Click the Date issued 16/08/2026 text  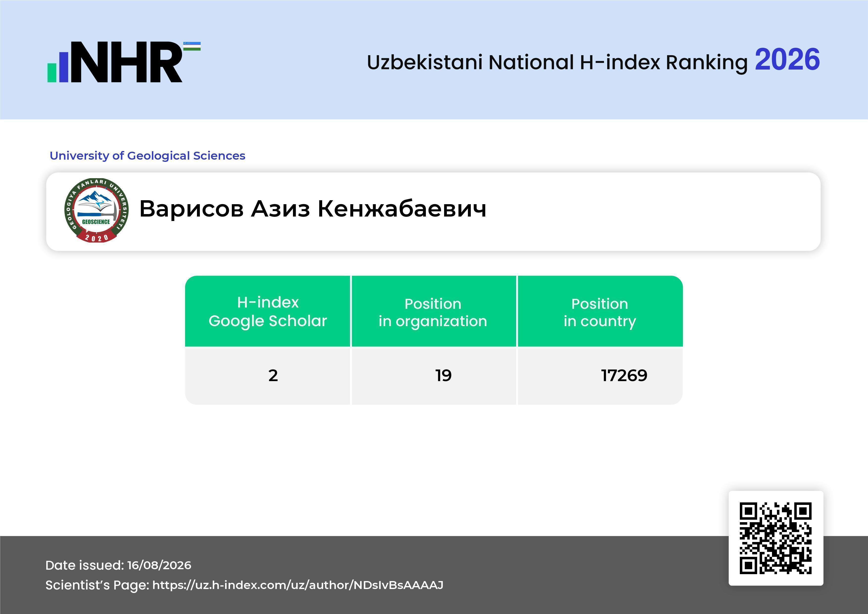tap(118, 565)
